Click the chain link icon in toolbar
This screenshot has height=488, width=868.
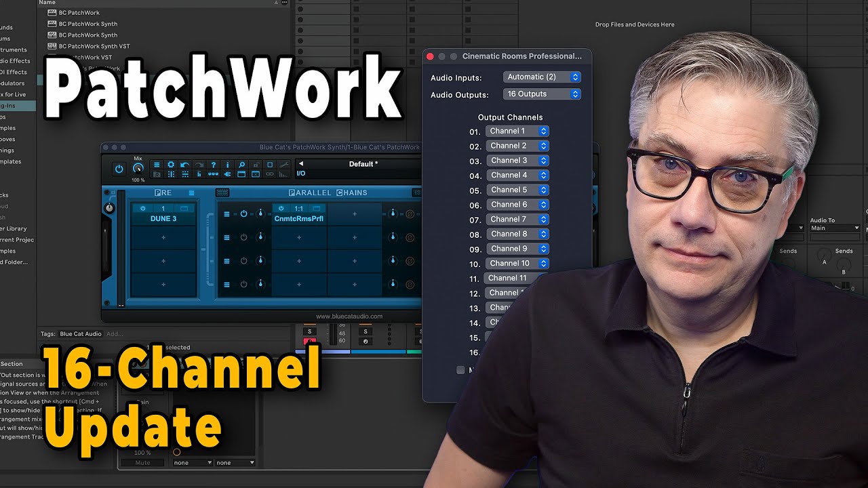click(270, 174)
